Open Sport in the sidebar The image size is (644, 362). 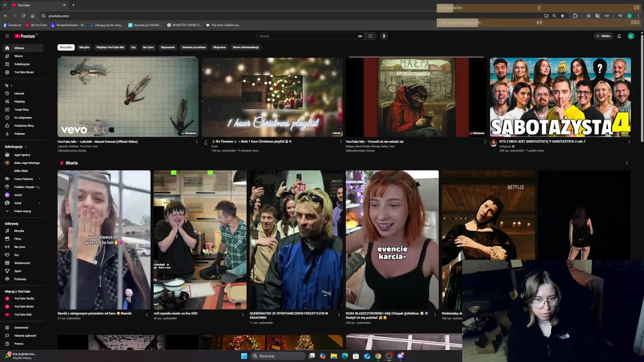click(23, 271)
